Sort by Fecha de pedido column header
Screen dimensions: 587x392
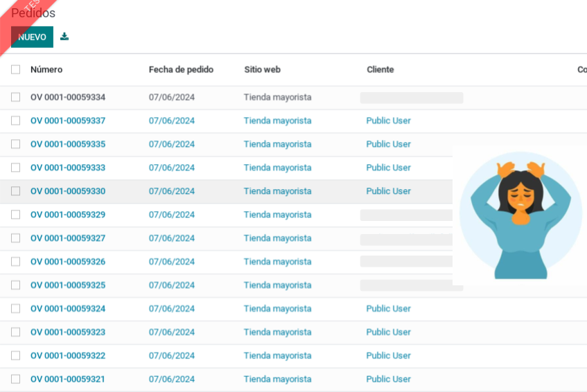[x=181, y=69]
